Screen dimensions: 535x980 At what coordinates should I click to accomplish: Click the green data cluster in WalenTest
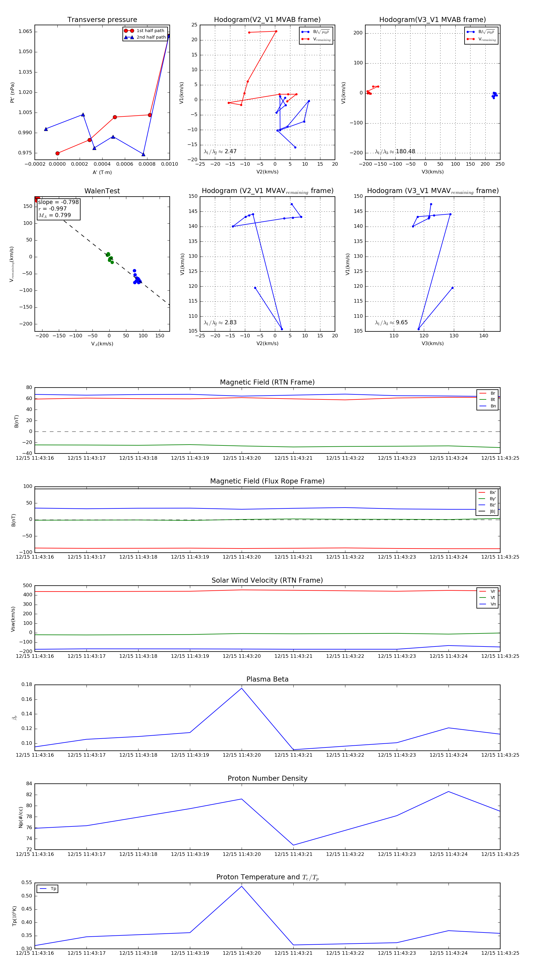pyautogui.click(x=110, y=258)
